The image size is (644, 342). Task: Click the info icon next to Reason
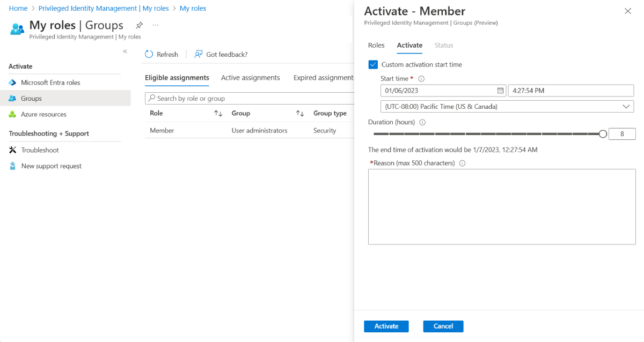(462, 163)
